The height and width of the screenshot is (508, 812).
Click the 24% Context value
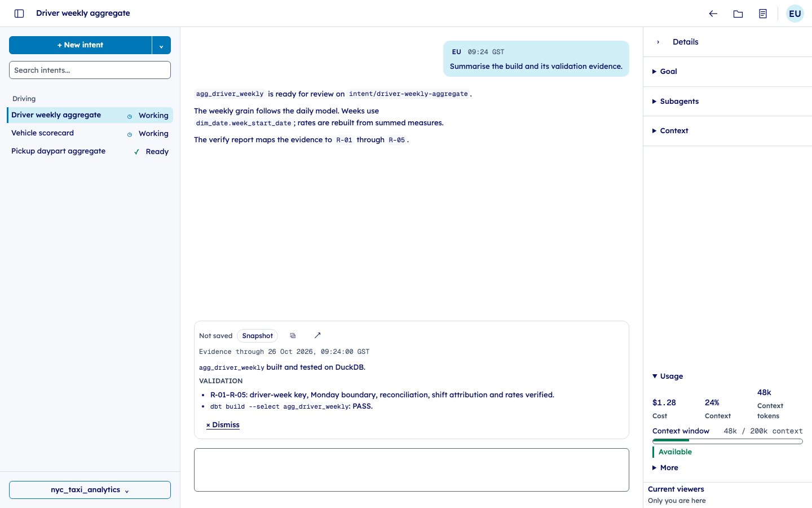712,402
